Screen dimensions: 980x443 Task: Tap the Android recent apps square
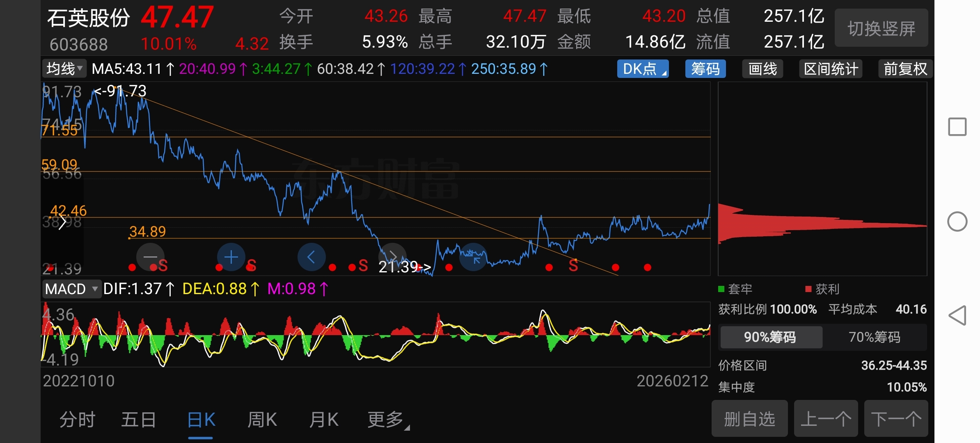(x=957, y=127)
